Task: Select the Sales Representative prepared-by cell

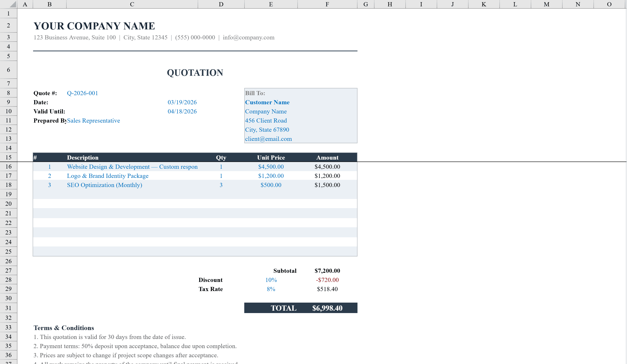Action: pos(93,120)
